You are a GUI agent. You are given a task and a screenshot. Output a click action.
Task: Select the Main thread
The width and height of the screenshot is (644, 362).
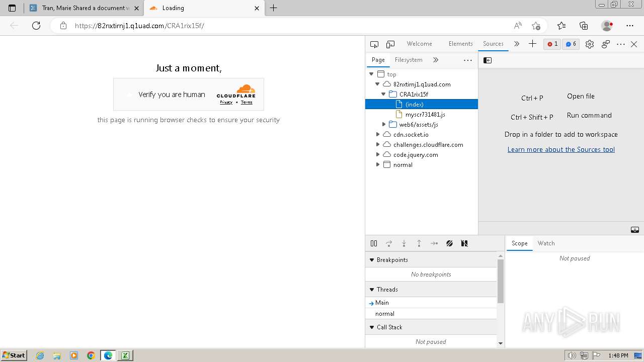[431, 303]
